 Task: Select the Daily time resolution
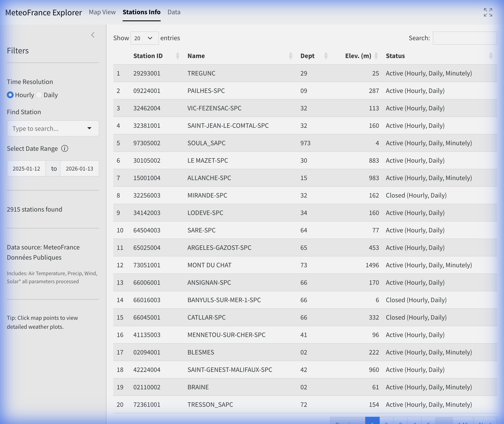tap(39, 95)
